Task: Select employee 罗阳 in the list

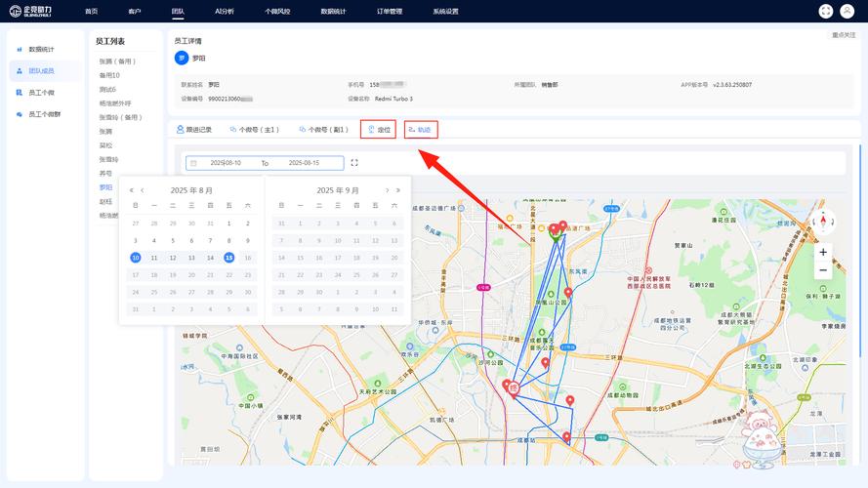Action: click(105, 187)
